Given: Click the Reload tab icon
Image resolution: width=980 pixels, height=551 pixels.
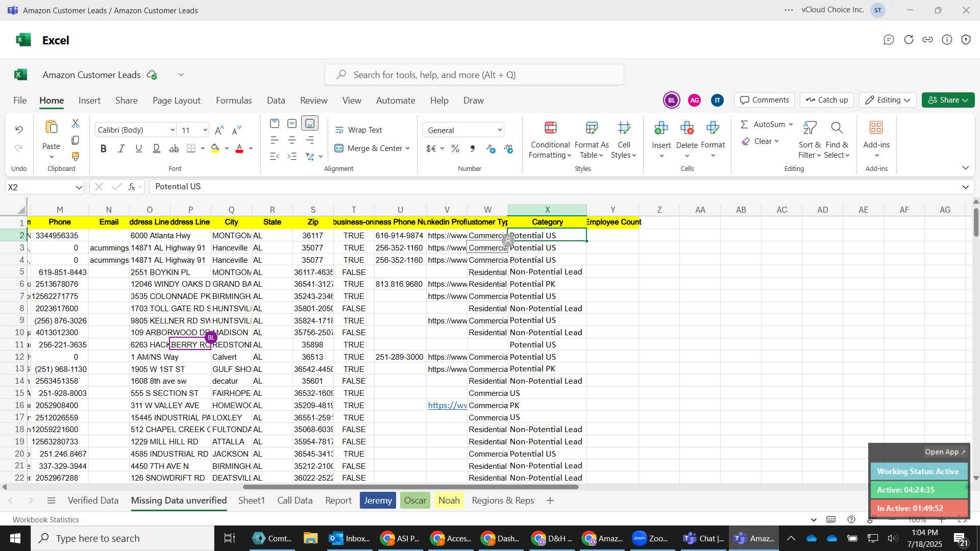Looking at the screenshot, I should coord(909,40).
